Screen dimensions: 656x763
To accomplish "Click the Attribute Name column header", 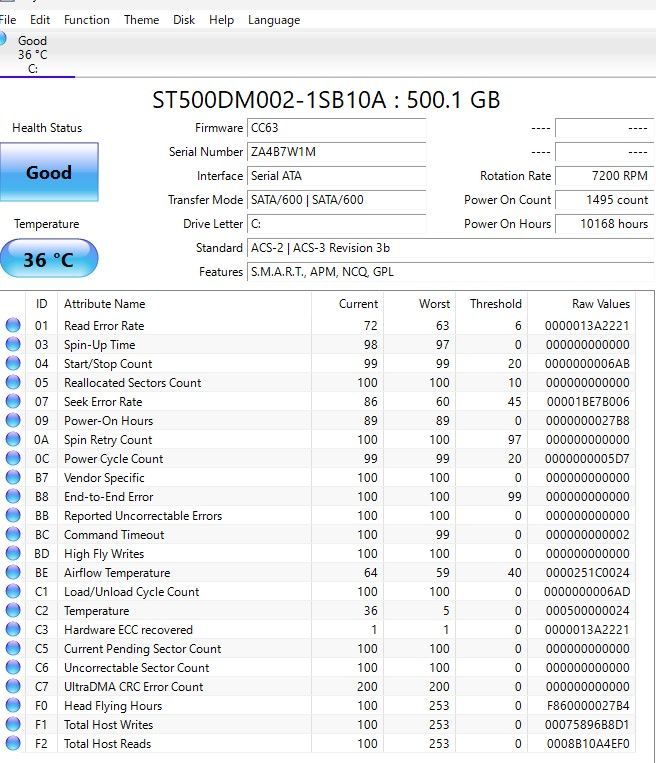I will click(184, 304).
